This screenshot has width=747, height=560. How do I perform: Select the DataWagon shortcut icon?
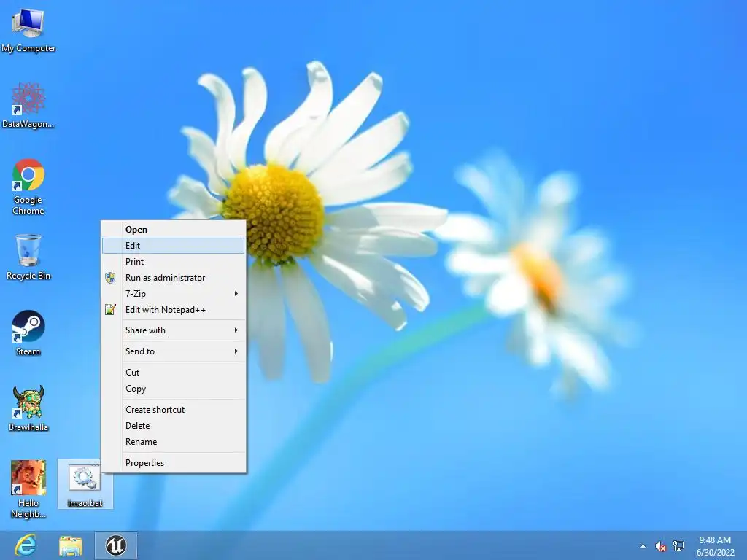(28, 105)
